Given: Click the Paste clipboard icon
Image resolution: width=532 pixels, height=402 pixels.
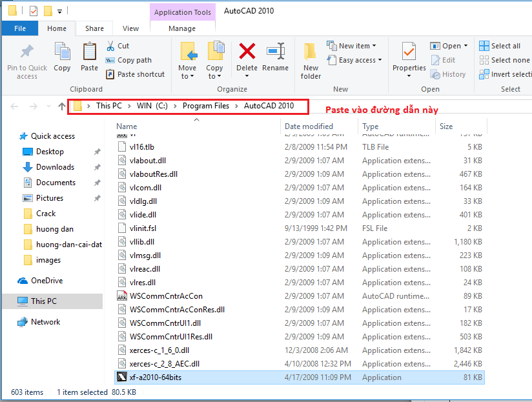Looking at the screenshot, I should tap(90, 52).
